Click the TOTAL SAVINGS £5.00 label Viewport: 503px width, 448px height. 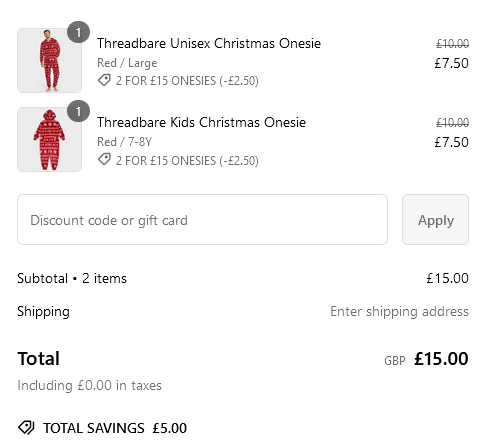click(115, 428)
